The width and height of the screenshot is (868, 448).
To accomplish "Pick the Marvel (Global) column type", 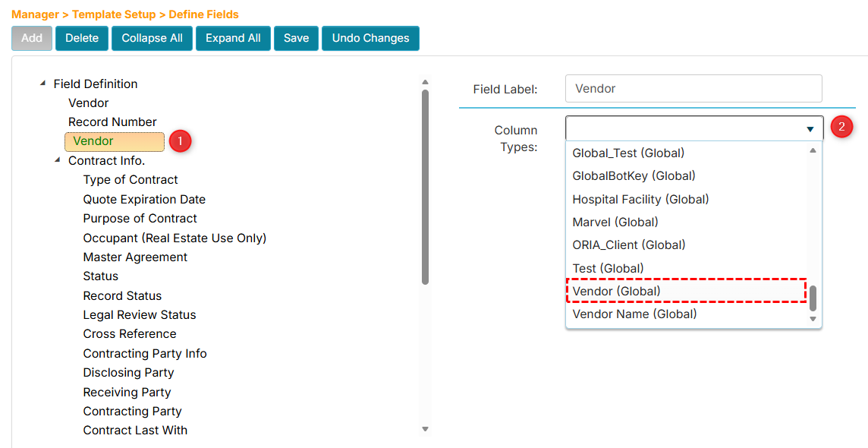I will click(615, 222).
